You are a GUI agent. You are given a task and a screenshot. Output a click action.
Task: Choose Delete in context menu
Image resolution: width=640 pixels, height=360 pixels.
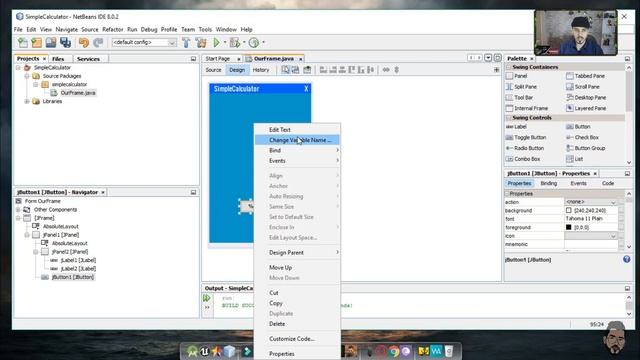[x=297, y=324]
